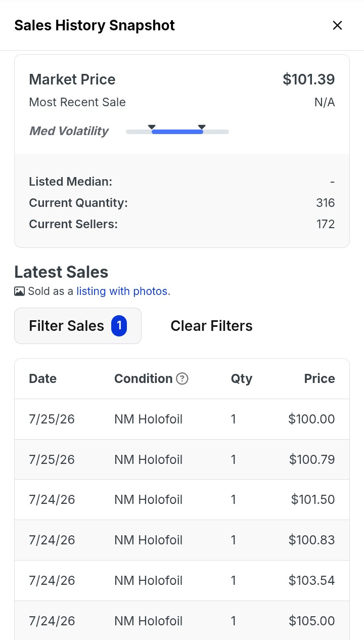
Task: Click the Condition column header
Action: click(x=144, y=379)
